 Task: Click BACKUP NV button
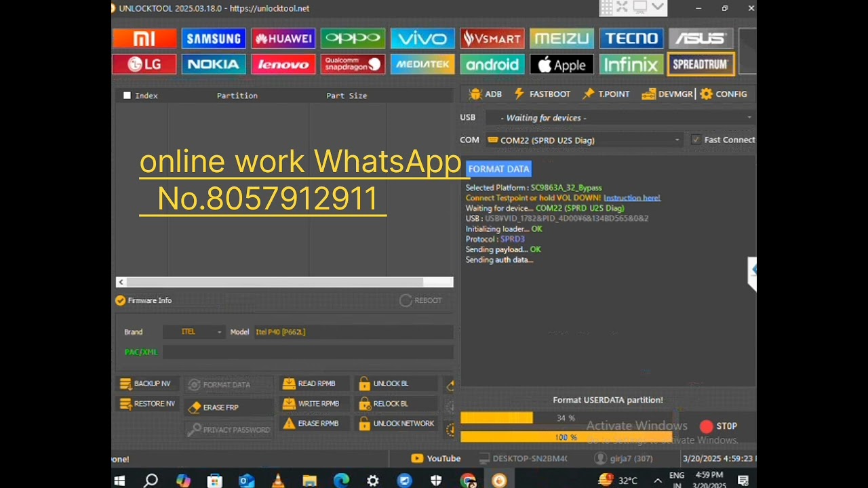(146, 384)
